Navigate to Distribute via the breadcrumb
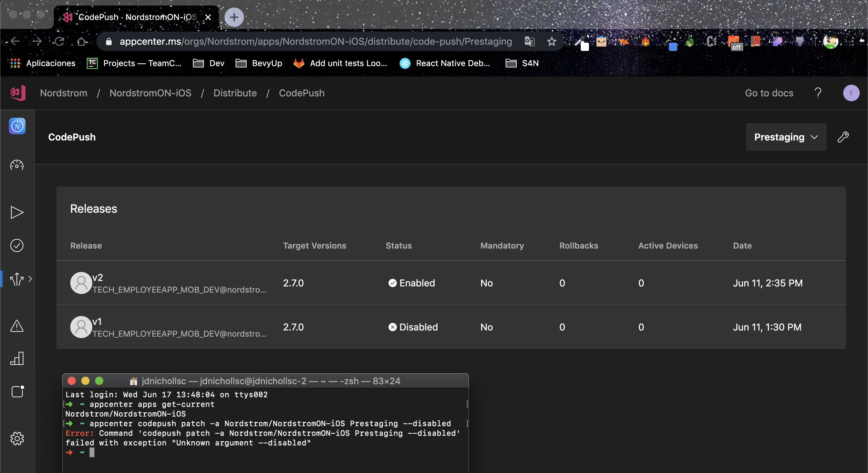868x473 pixels. pyautogui.click(x=235, y=93)
